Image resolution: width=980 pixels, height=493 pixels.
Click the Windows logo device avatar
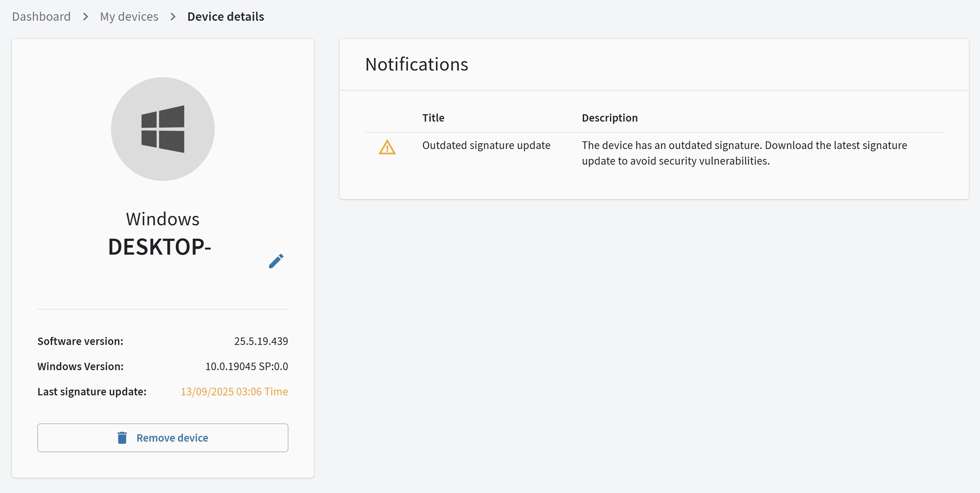pyautogui.click(x=163, y=129)
